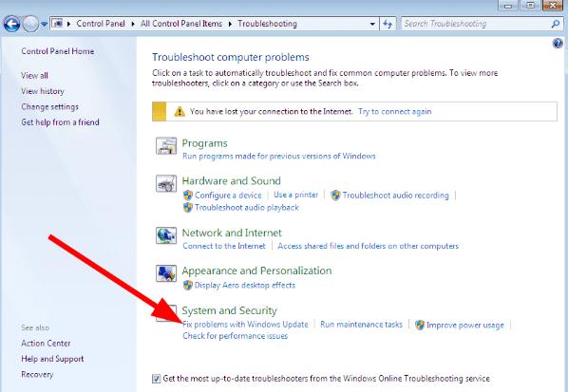Click the Control Panel breadcrumb segment
This screenshot has height=392, width=568.
click(101, 24)
